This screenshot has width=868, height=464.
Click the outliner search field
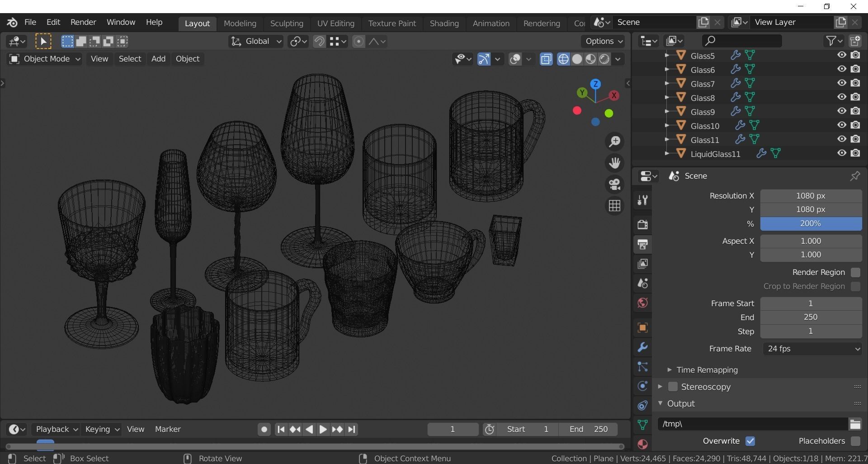741,41
